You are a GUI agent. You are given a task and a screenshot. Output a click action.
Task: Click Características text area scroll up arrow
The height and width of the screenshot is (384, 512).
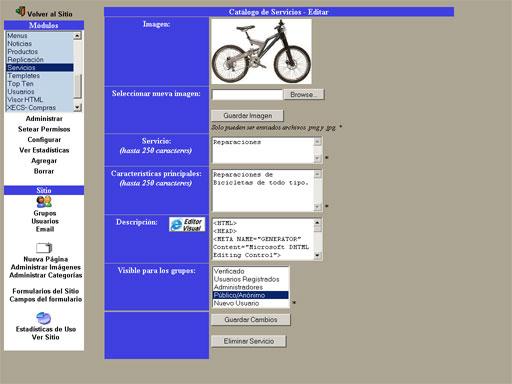pyautogui.click(x=318, y=174)
